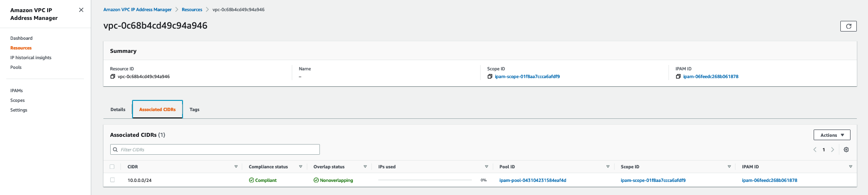Open Amazon VPC IP Address Manager breadcrumb

(137, 10)
